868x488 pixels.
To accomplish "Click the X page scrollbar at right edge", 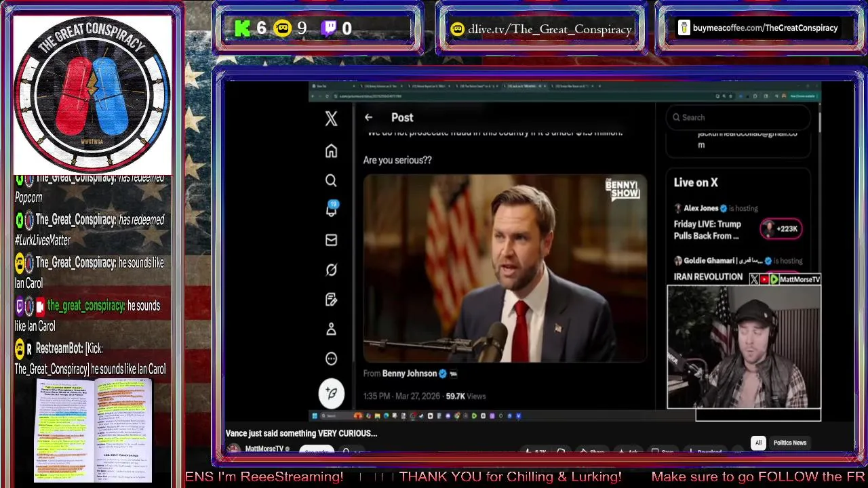I will pyautogui.click(x=819, y=123).
